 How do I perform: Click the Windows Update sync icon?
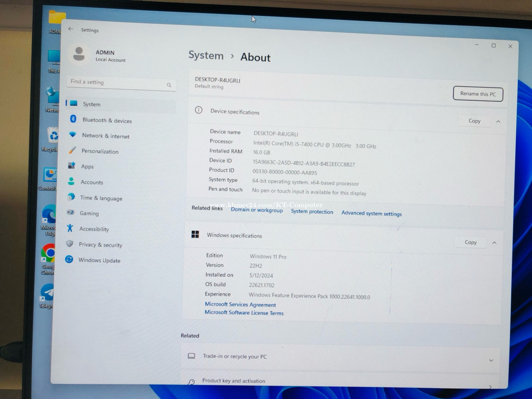pos(69,259)
